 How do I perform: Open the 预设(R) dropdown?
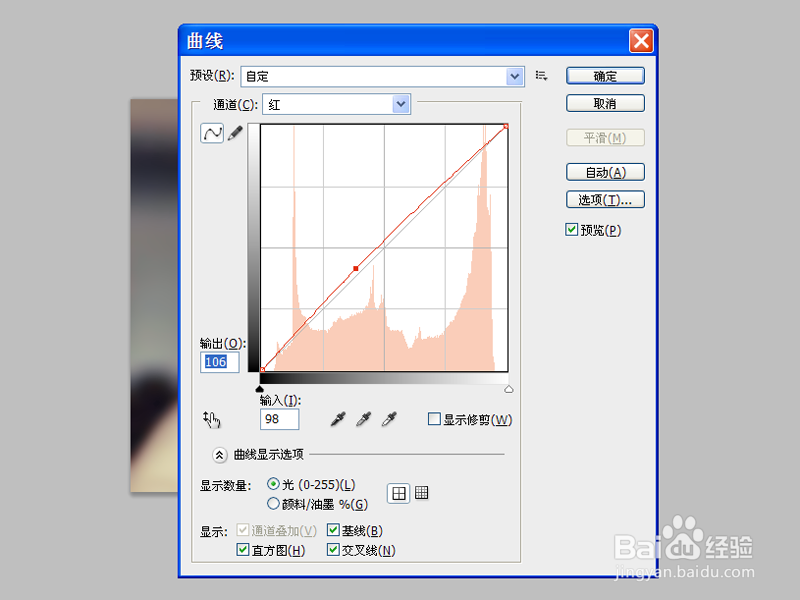click(x=382, y=77)
